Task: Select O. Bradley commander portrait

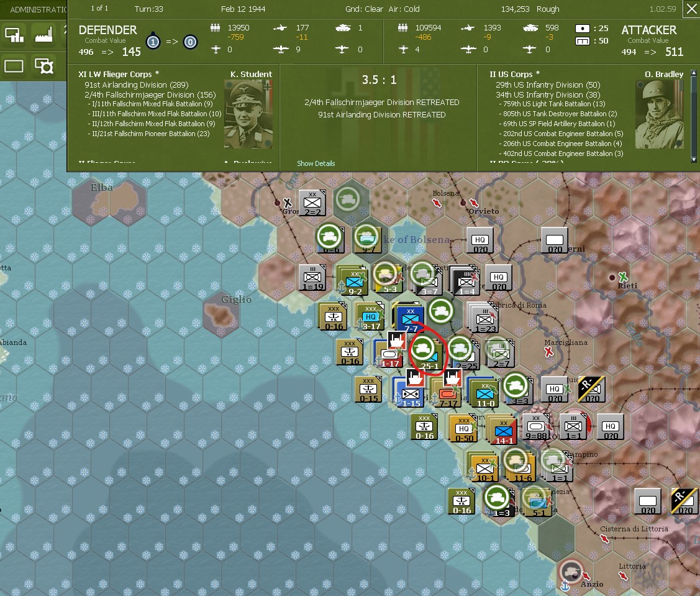Action: click(660, 114)
